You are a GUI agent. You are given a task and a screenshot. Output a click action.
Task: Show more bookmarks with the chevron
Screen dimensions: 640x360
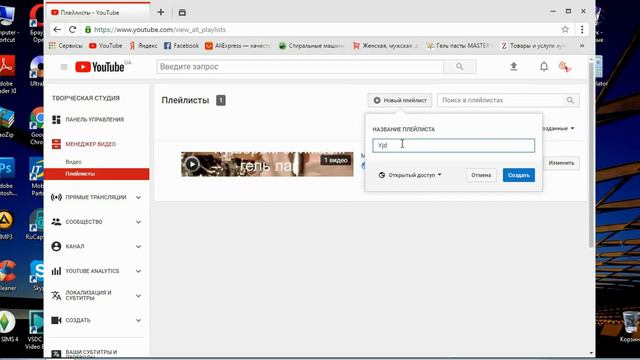click(582, 46)
